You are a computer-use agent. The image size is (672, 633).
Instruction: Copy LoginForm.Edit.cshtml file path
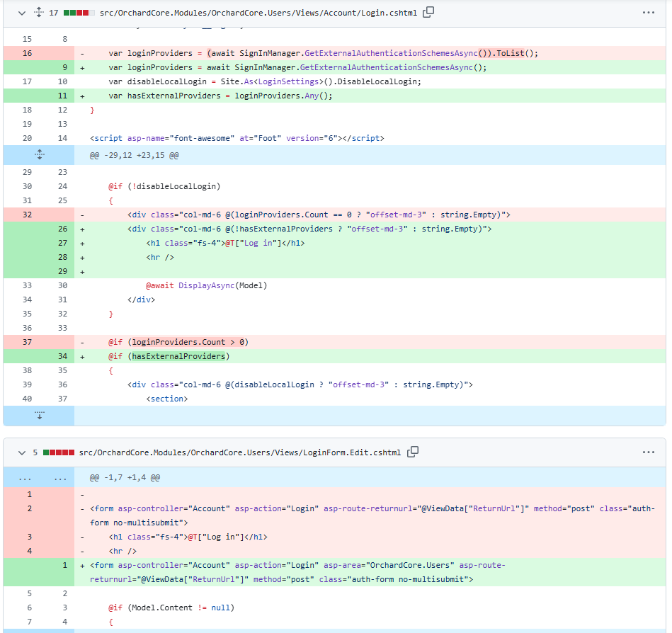pyautogui.click(x=413, y=452)
